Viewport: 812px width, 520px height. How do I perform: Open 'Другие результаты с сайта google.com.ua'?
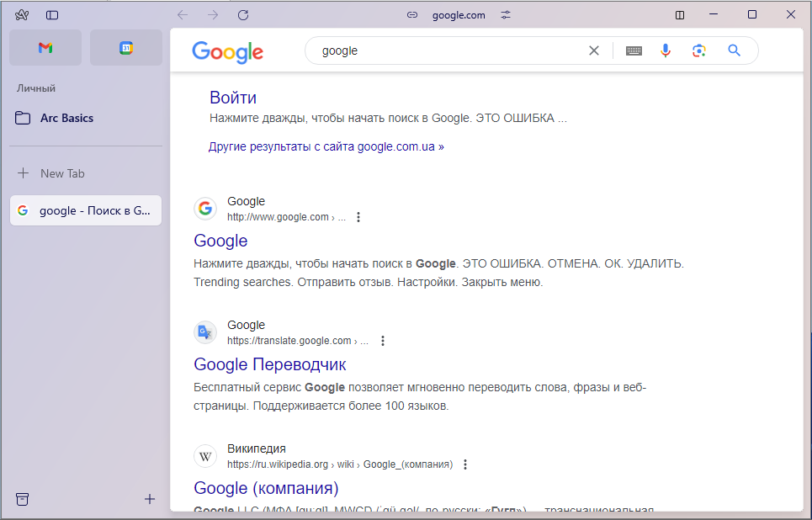(x=326, y=146)
